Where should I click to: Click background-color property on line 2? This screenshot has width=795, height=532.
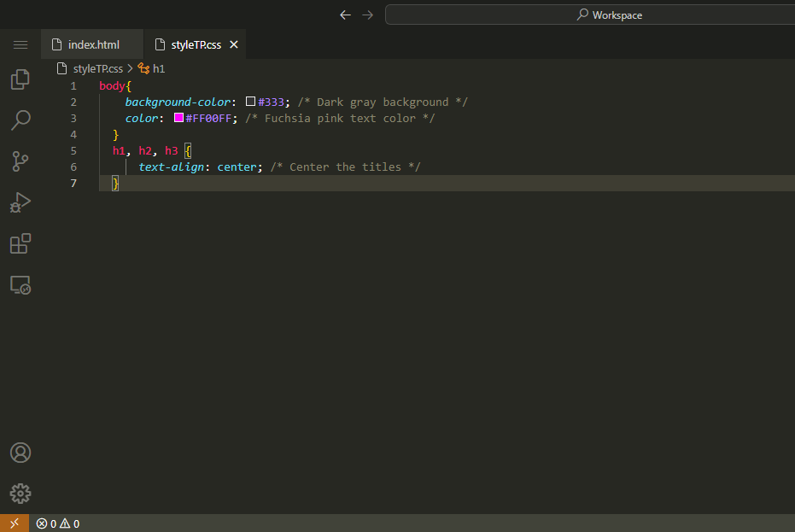tap(178, 102)
